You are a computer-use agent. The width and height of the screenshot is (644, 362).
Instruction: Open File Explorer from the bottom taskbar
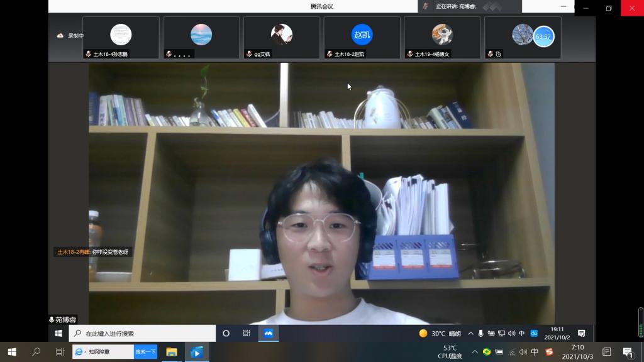[172, 352]
